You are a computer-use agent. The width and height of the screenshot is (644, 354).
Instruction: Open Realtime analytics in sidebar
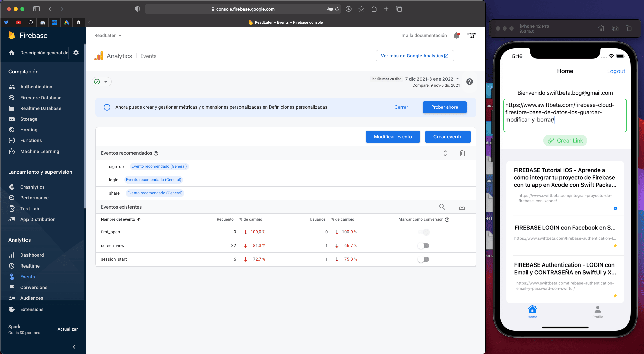30,266
